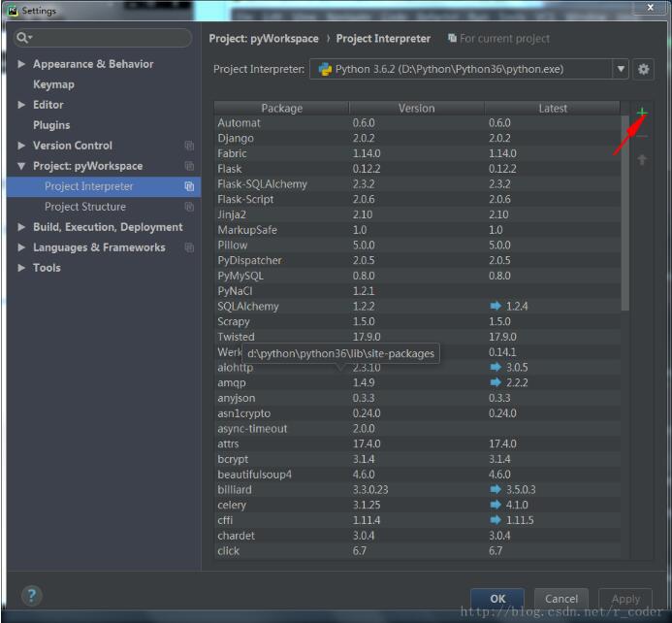The width and height of the screenshot is (672, 623).
Task: Click the settings search input field
Action: 103,38
